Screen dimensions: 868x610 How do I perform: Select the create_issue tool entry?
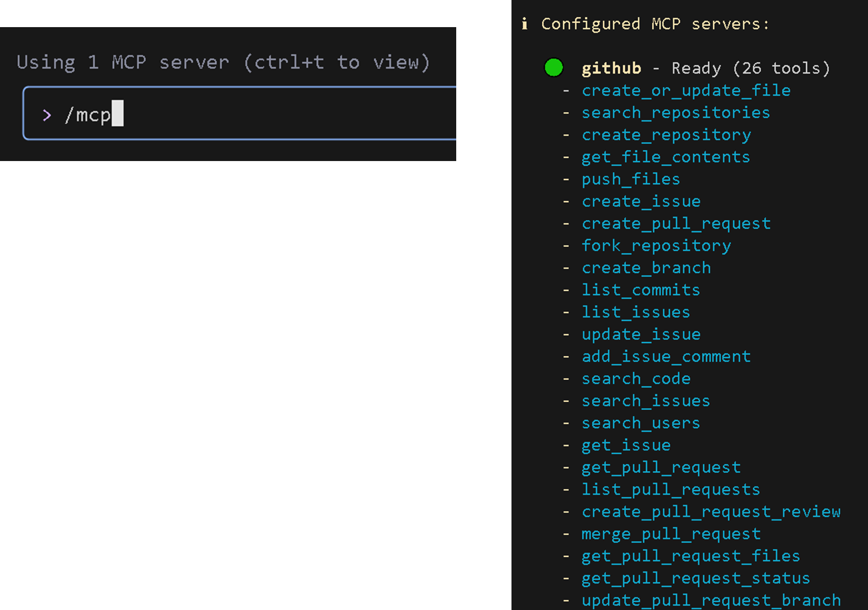coord(641,202)
